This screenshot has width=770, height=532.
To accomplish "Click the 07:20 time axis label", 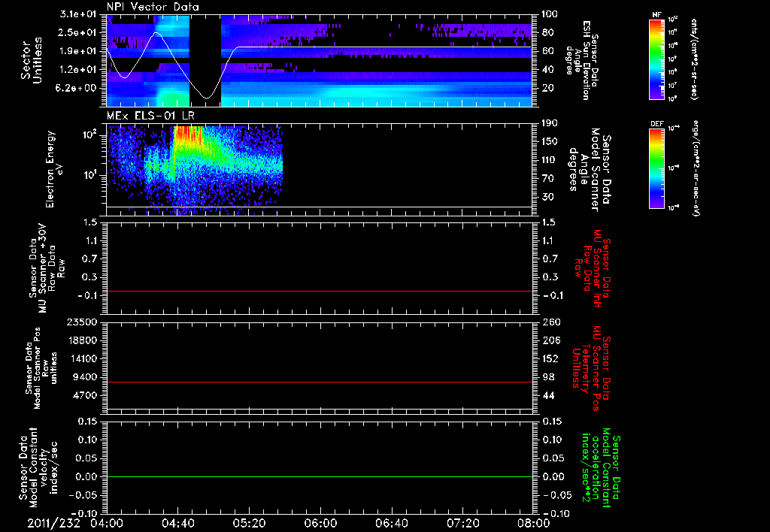I will point(463,523).
